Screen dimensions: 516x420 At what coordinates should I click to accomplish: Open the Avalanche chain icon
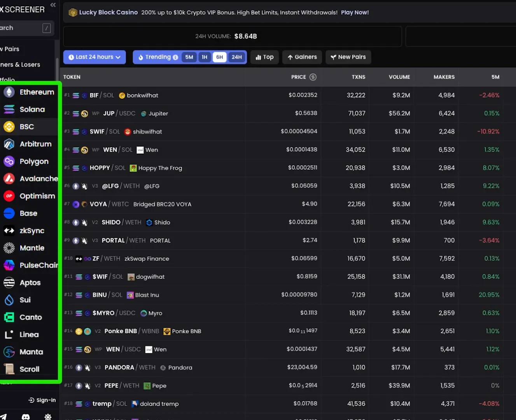tap(9, 178)
